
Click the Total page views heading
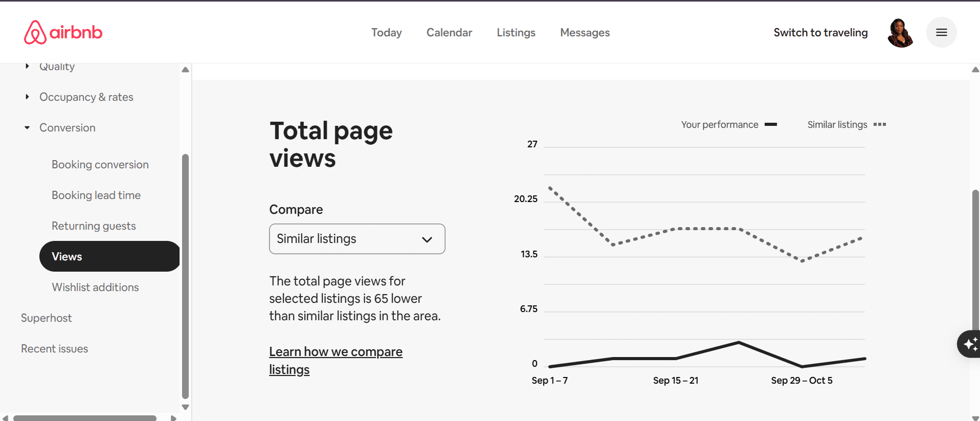pyautogui.click(x=331, y=144)
